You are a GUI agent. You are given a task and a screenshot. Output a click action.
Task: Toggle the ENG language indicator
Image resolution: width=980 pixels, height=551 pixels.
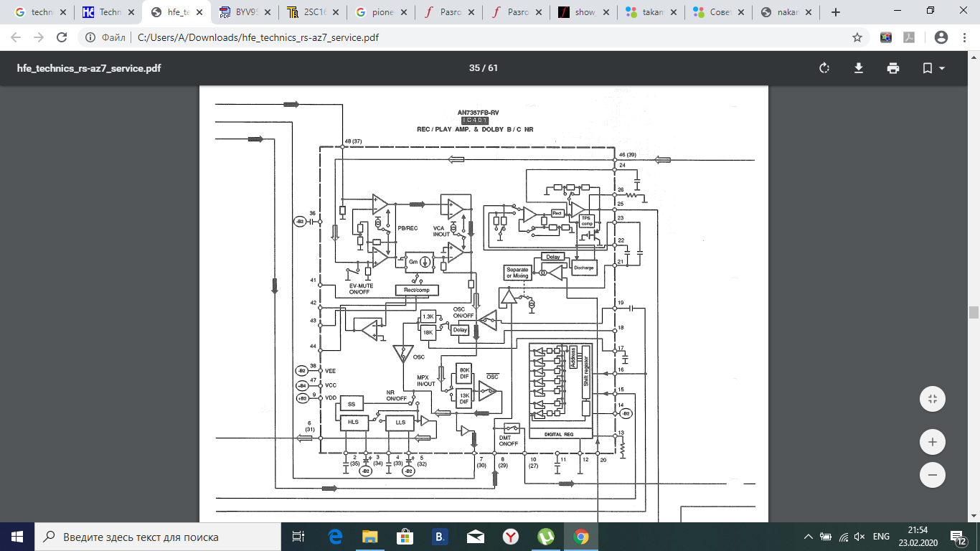click(881, 537)
